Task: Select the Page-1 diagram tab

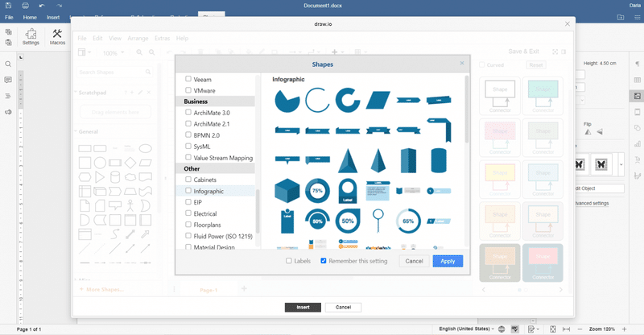Action: 208,290
